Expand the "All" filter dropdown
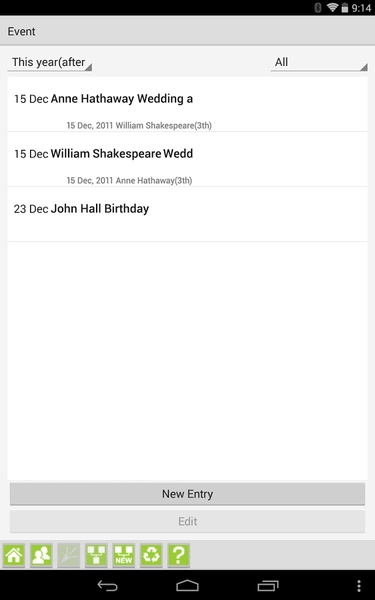 tap(319, 62)
